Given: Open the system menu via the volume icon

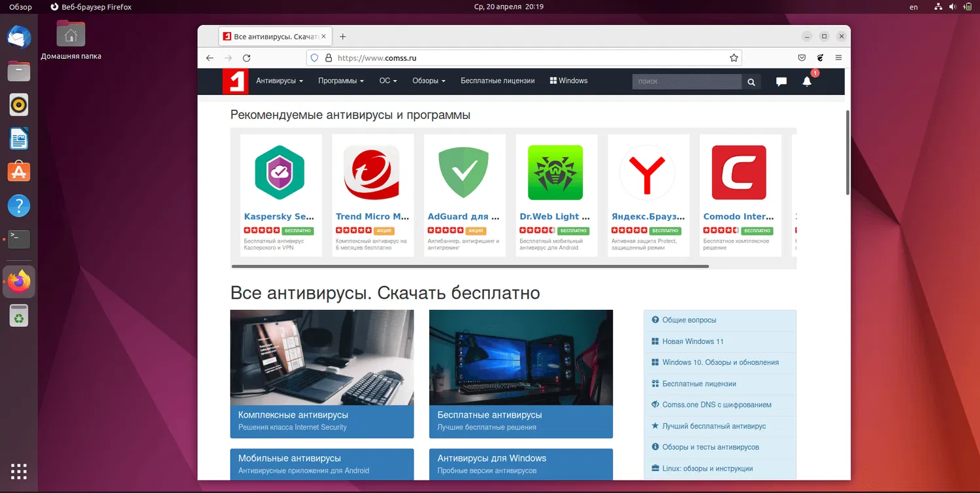Looking at the screenshot, I should tap(953, 7).
